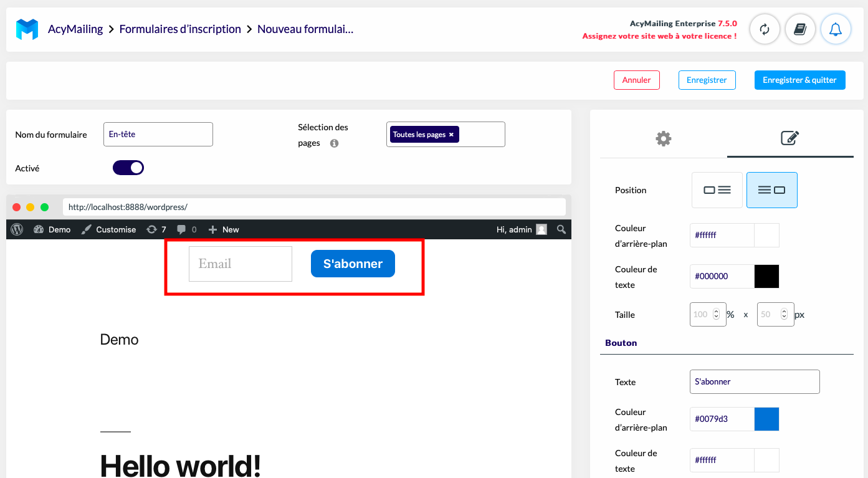Click Enregistrer & quitter button
The image size is (868, 478).
point(800,80)
